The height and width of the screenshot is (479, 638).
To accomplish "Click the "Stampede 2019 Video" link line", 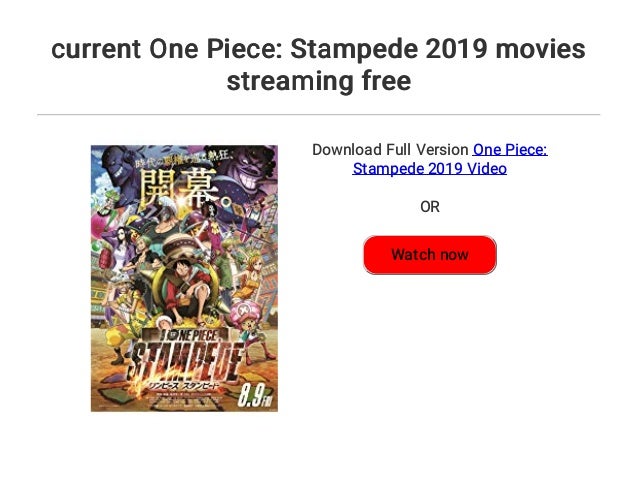I will [430, 168].
